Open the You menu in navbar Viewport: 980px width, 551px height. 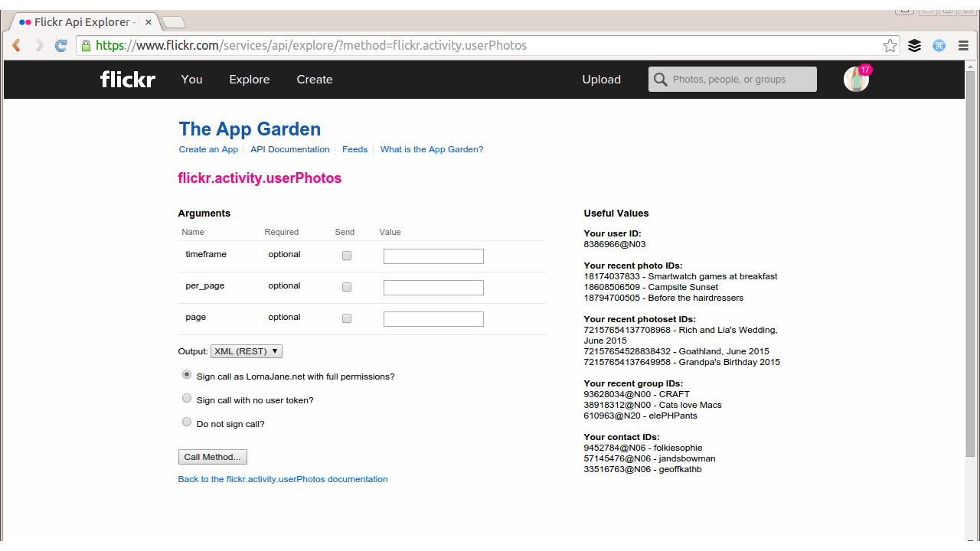pos(191,80)
